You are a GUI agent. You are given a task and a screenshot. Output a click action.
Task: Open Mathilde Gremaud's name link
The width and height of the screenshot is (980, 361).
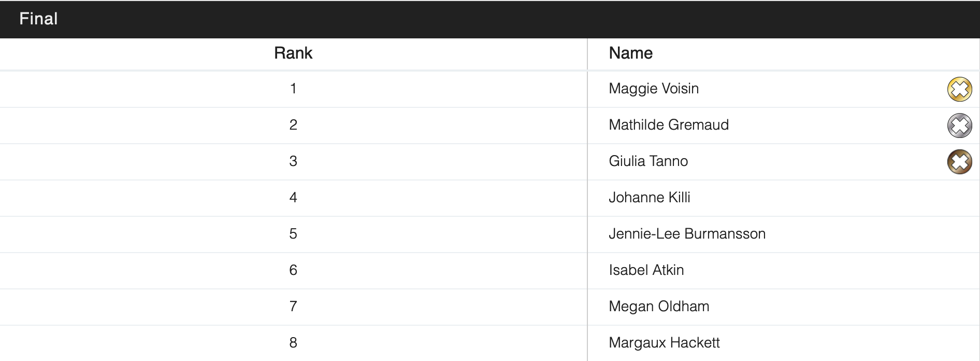(669, 125)
